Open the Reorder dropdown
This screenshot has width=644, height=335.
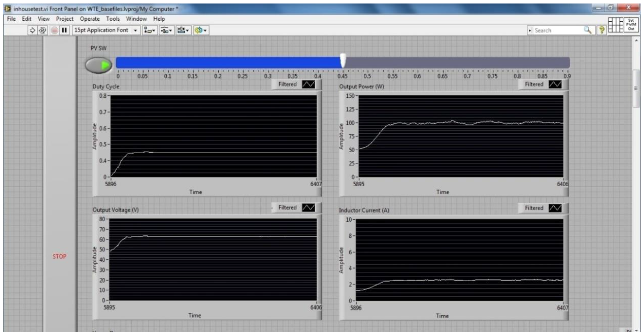[x=201, y=30]
